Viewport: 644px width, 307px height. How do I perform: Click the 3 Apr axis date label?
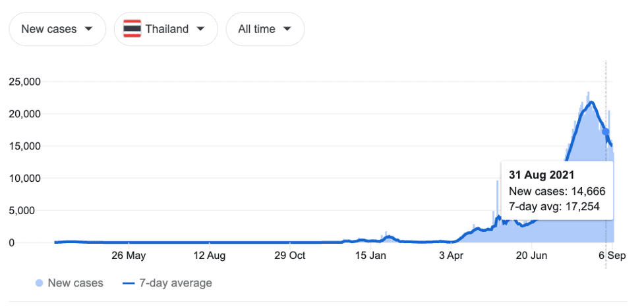pos(451,256)
